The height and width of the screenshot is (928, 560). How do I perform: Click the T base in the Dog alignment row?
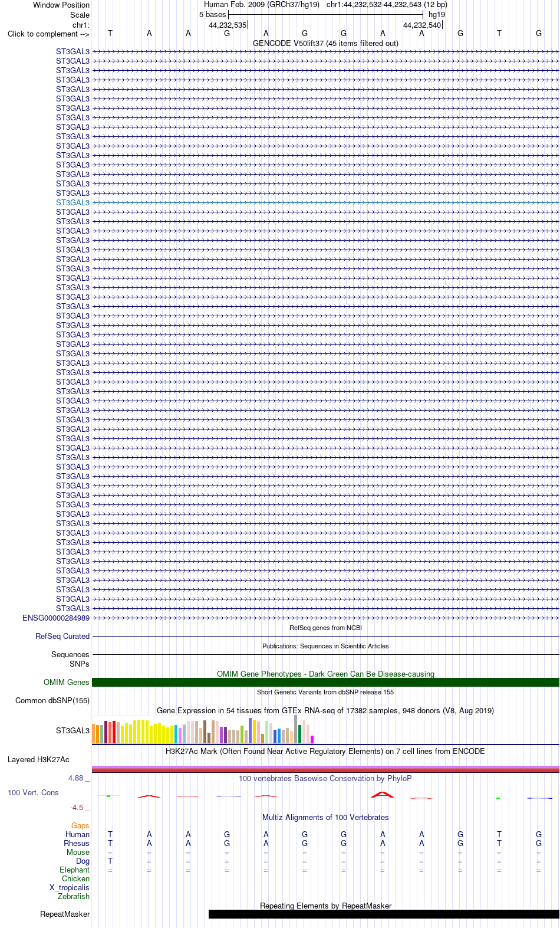click(110, 861)
